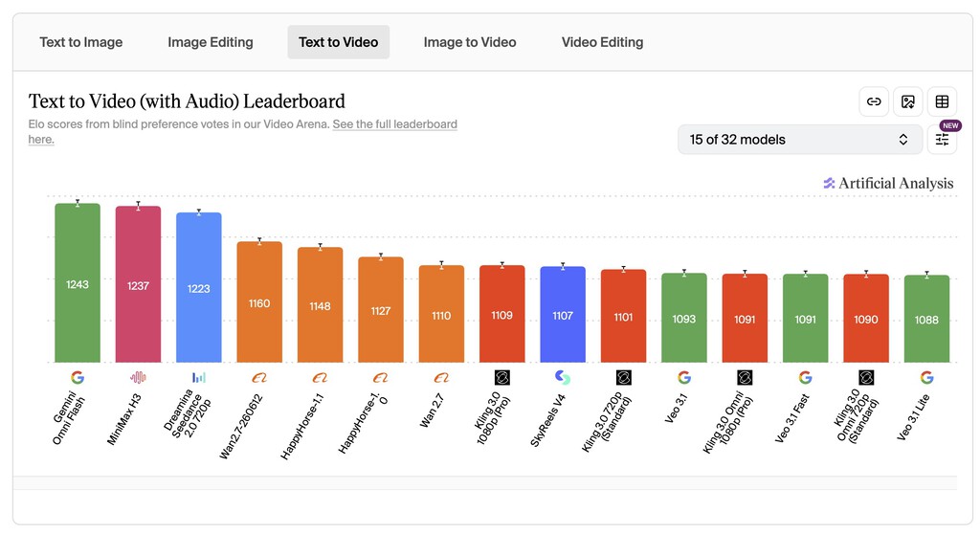Click the Text to Video (with Audio) Leaderboard heading
The image size is (980, 534).
[x=187, y=101]
